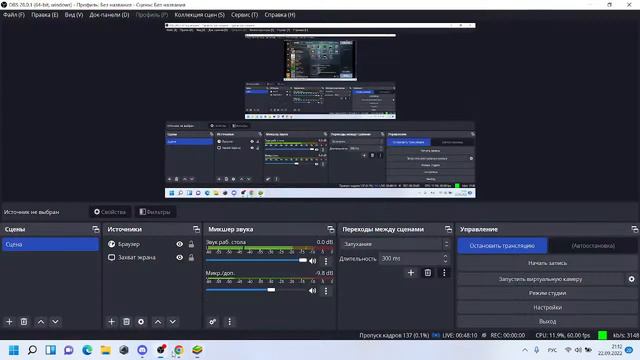Undock the Переходы между сценами panel

pyautogui.click(x=448, y=229)
